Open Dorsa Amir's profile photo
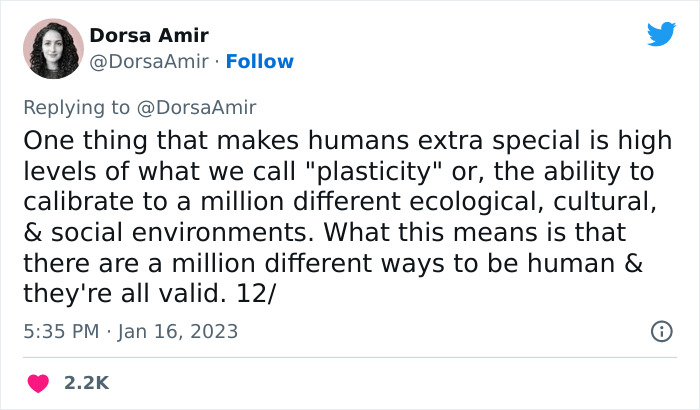The image size is (700, 410). pos(51,49)
